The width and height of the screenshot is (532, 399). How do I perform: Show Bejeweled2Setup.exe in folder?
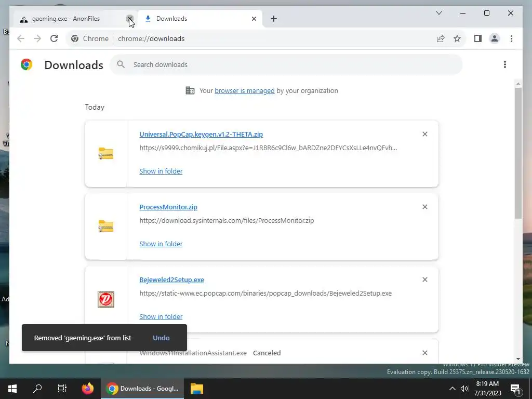161,316
